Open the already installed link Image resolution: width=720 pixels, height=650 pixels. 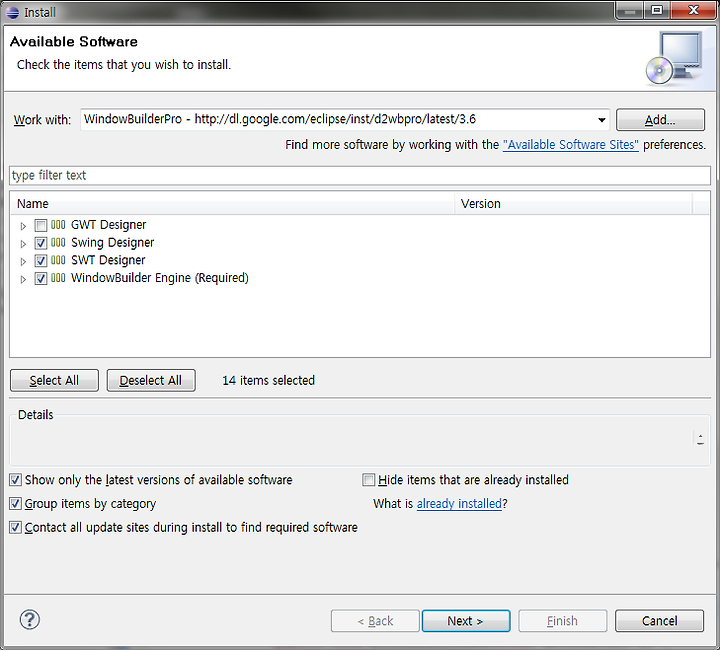pos(459,504)
